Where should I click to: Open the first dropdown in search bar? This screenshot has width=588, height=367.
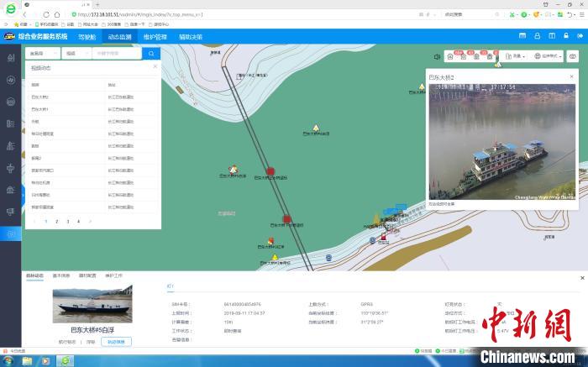pyautogui.click(x=44, y=53)
